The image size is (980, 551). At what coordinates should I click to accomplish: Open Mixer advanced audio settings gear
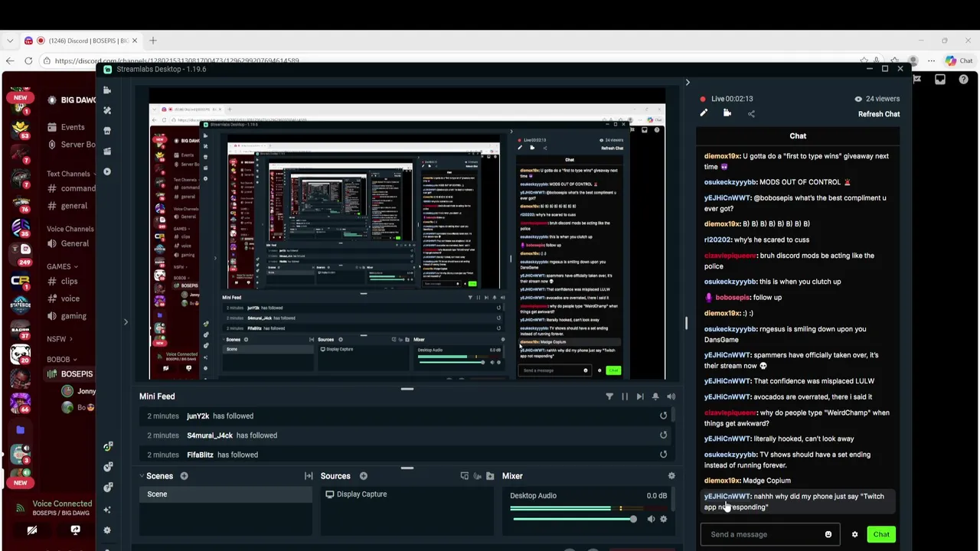[671, 476]
